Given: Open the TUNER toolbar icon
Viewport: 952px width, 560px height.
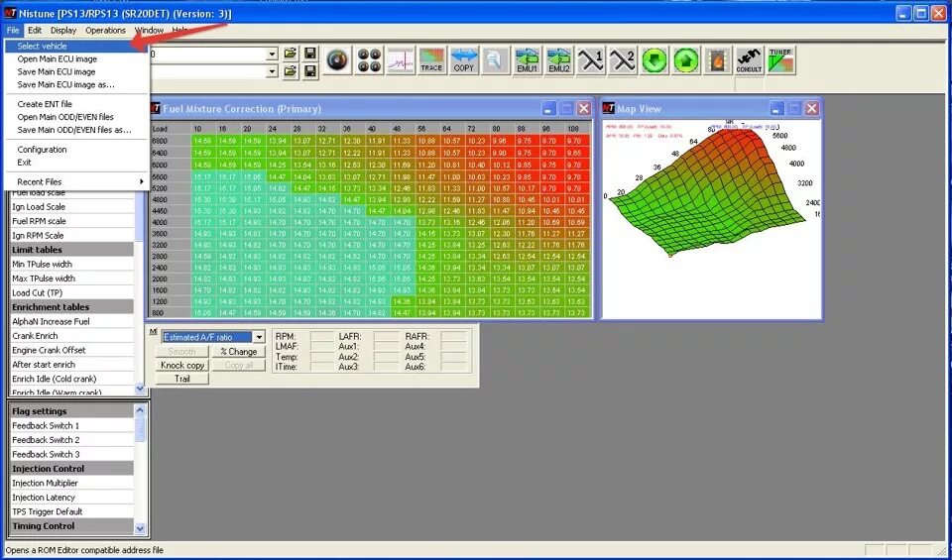Looking at the screenshot, I should coord(781,60).
